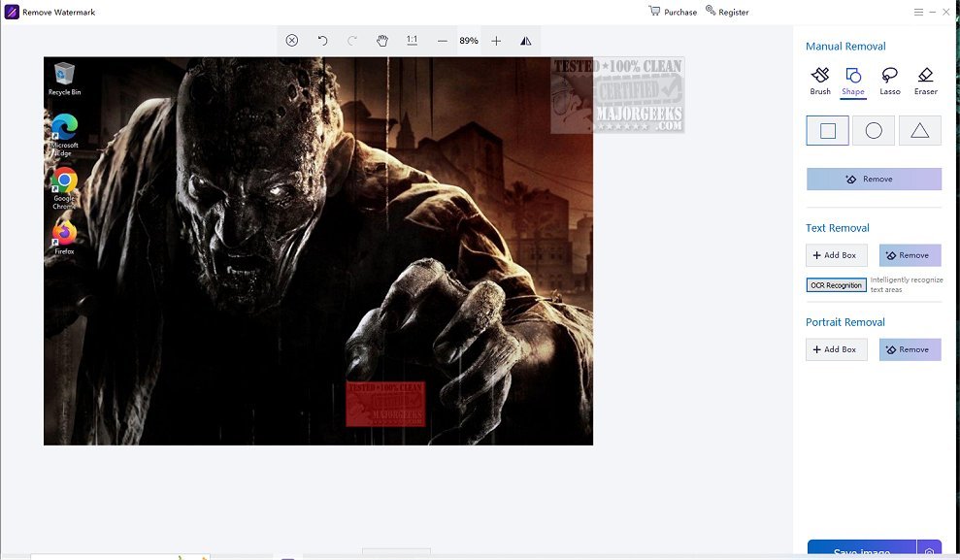Open the hamburger menu in title bar
The image size is (960, 560).
918,12
